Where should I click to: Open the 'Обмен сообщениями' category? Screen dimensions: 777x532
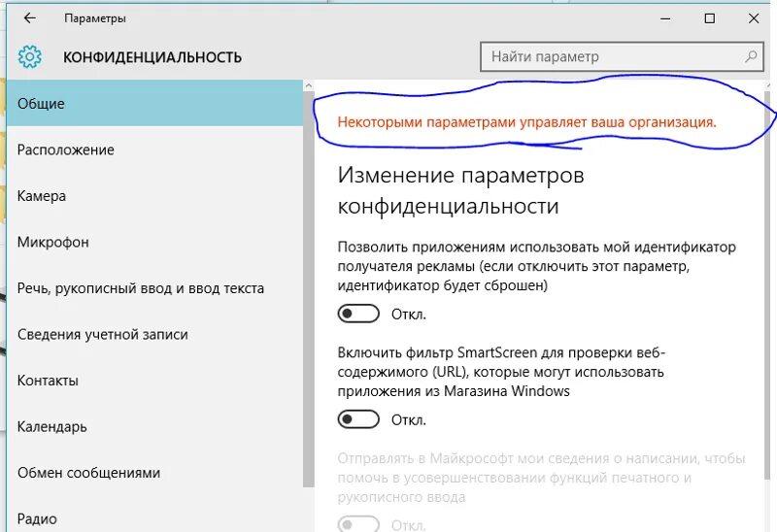[154, 472]
